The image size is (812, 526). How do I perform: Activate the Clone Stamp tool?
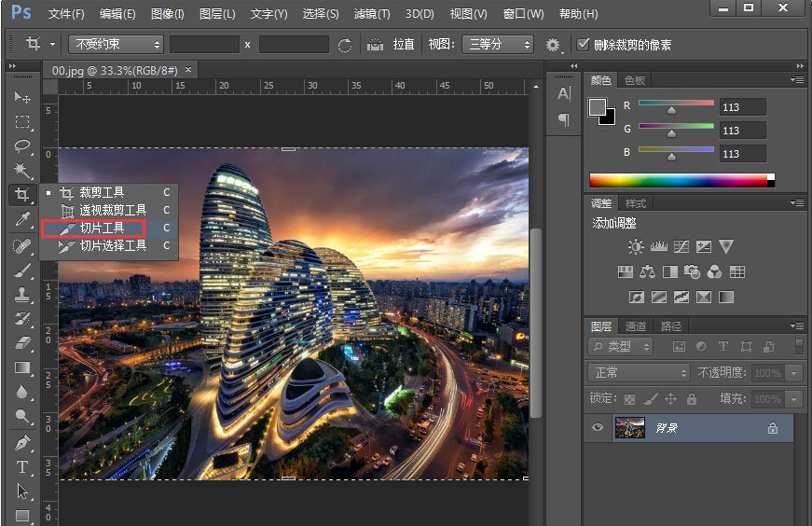pos(22,294)
